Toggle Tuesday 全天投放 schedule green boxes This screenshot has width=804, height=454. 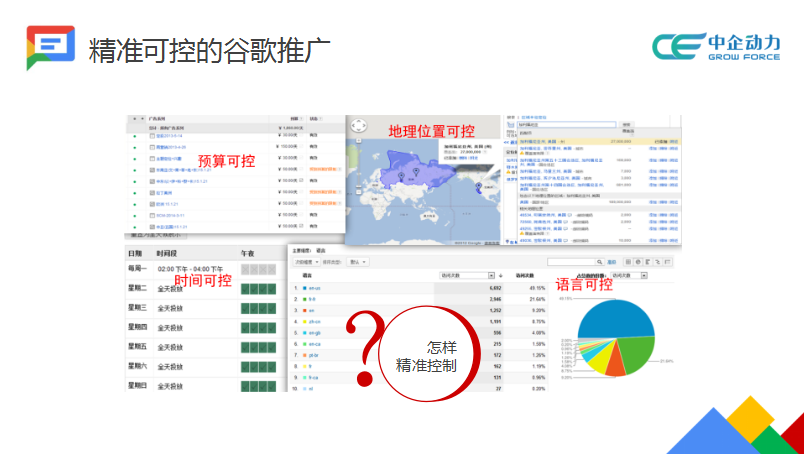(258, 289)
